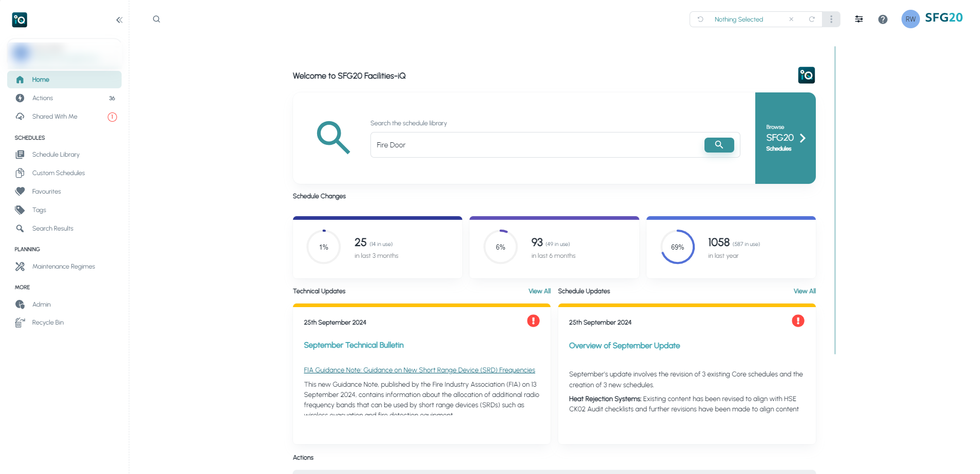
Task: Click the redo arrow in selection box
Action: tap(812, 20)
